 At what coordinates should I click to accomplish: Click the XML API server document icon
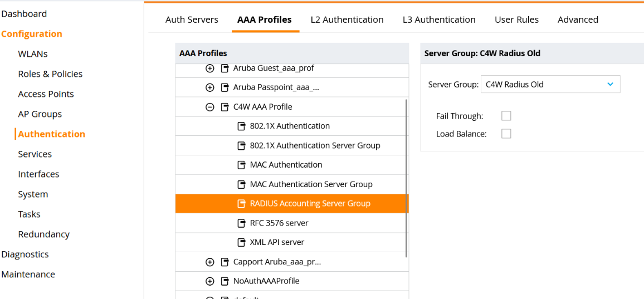(242, 243)
